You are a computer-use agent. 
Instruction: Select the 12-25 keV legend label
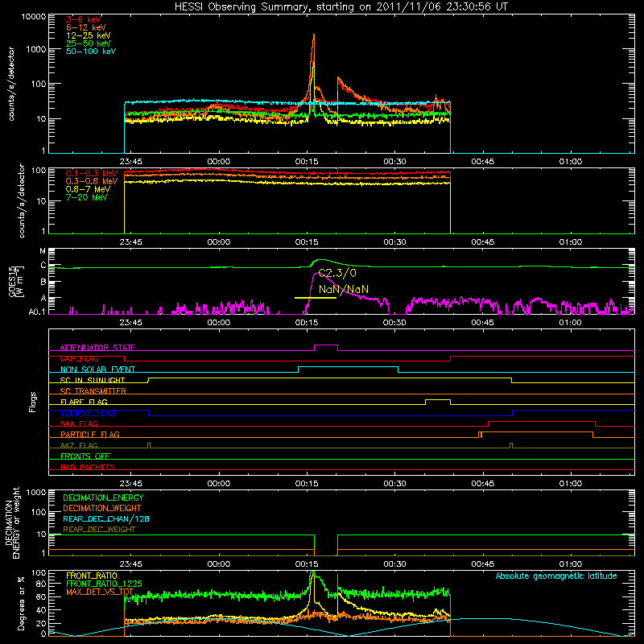pyautogui.click(x=88, y=35)
